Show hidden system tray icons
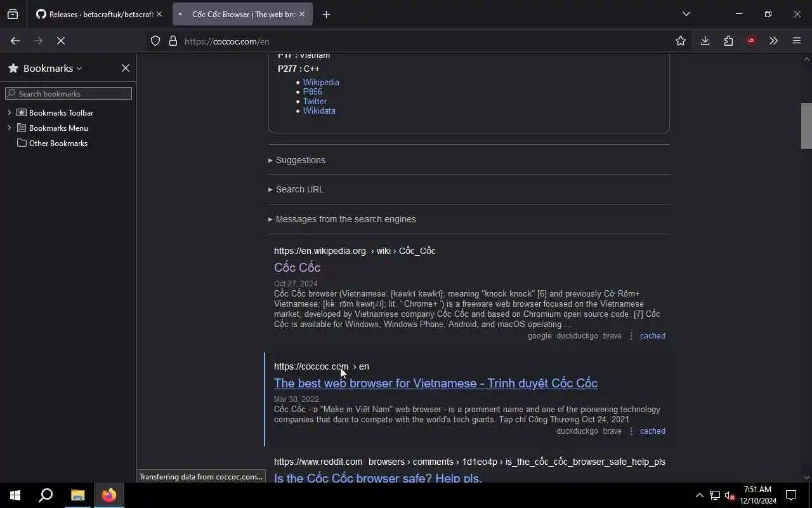Viewport: 812px width, 508px height. (x=699, y=495)
